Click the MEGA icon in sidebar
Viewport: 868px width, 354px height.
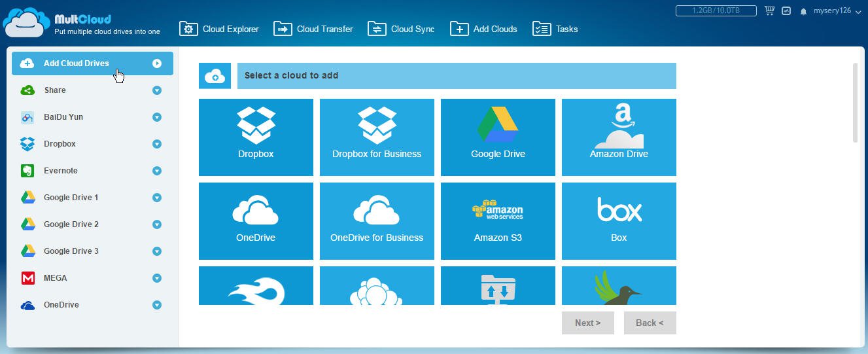27,278
